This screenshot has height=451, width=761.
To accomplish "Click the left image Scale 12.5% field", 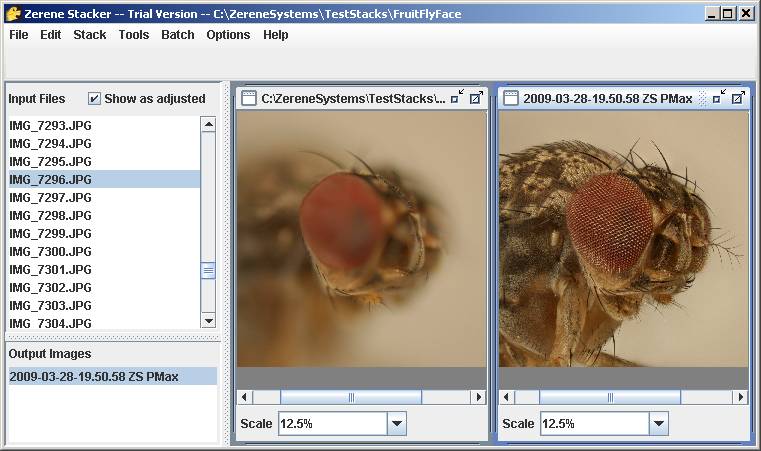I will (333, 423).
